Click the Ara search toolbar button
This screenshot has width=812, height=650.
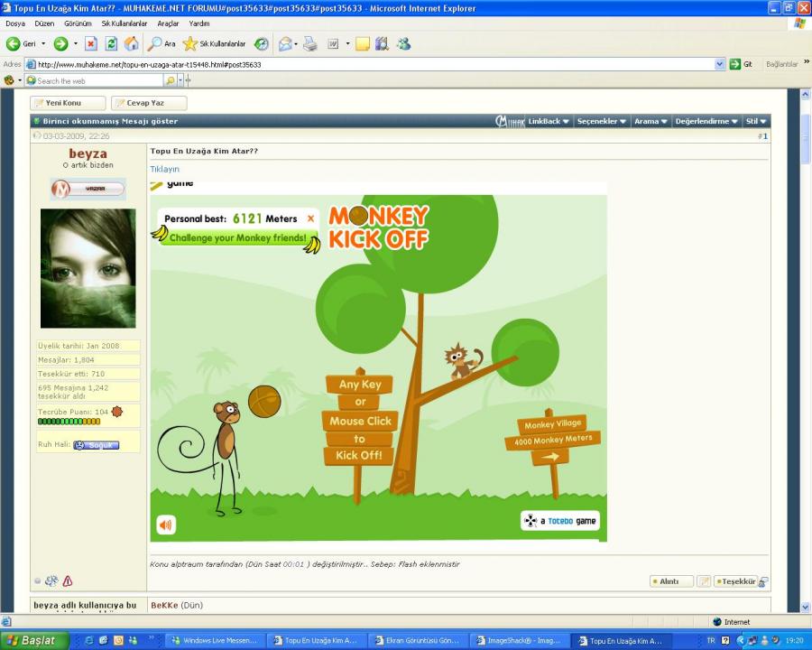(x=162, y=43)
